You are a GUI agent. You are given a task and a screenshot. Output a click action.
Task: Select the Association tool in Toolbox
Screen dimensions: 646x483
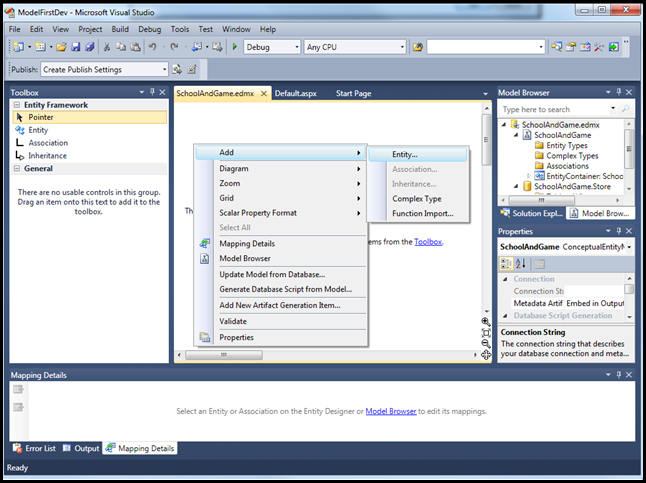coord(47,143)
